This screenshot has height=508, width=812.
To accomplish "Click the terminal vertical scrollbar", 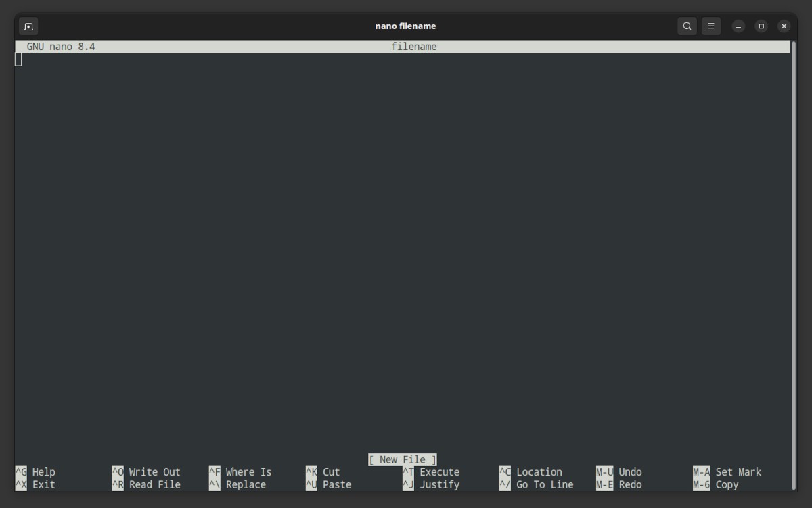I will (794, 264).
